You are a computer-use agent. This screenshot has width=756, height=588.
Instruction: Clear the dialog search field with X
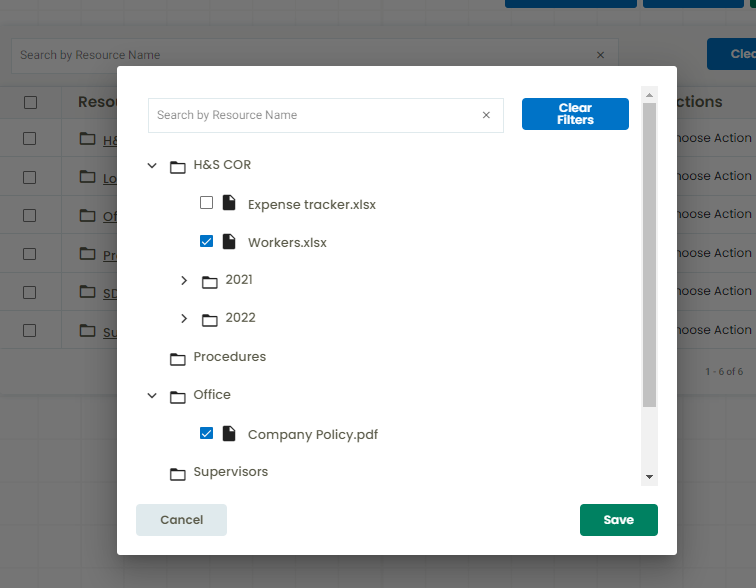(x=487, y=115)
